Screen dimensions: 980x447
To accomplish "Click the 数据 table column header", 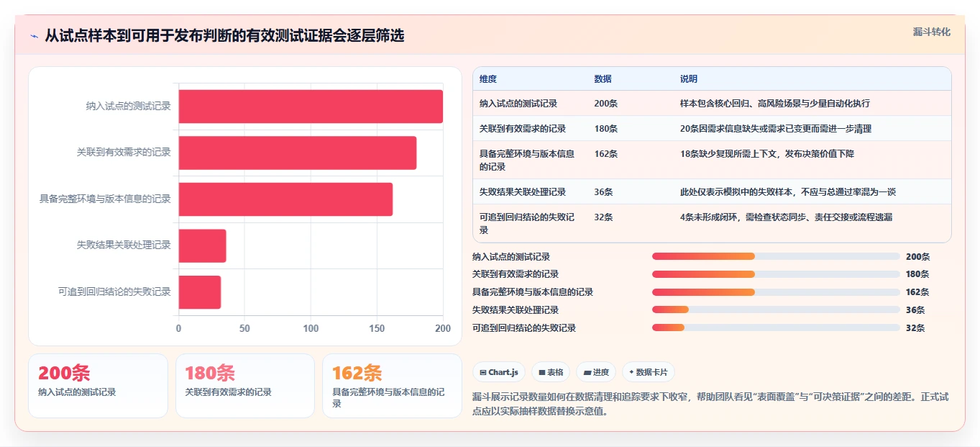I will click(x=603, y=79).
